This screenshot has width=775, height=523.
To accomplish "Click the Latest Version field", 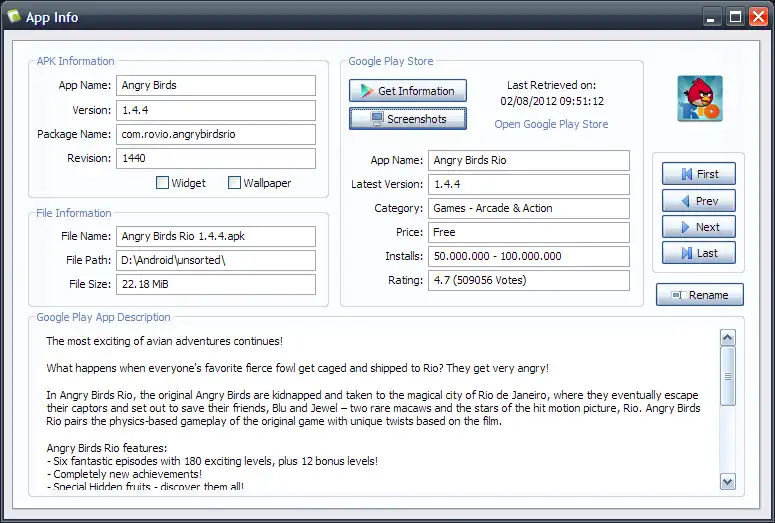I will [x=529, y=184].
